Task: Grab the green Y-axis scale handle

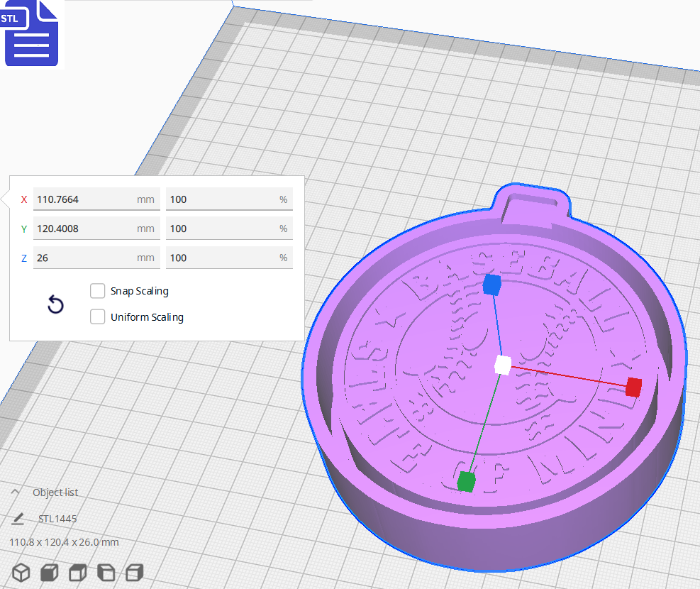Action: [x=467, y=480]
